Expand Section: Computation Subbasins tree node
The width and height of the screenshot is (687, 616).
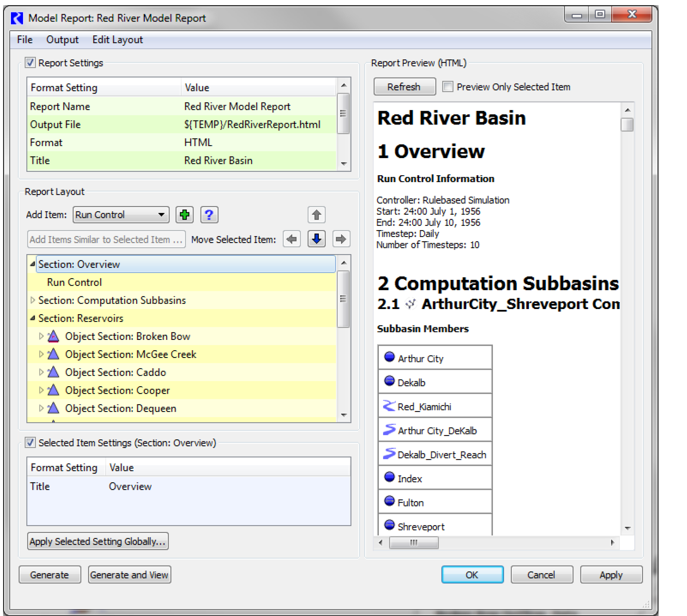click(33, 300)
